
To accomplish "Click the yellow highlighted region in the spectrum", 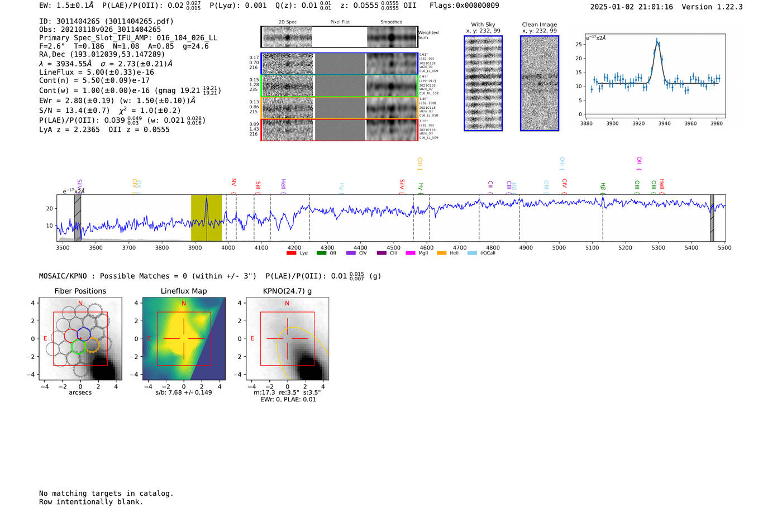I will (206, 218).
